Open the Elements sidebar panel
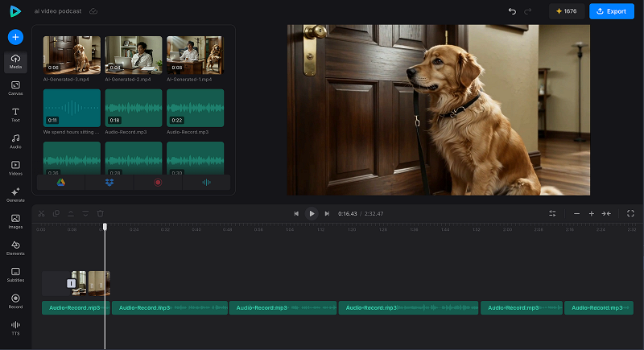Image resolution: width=644 pixels, height=350 pixels. (15, 249)
